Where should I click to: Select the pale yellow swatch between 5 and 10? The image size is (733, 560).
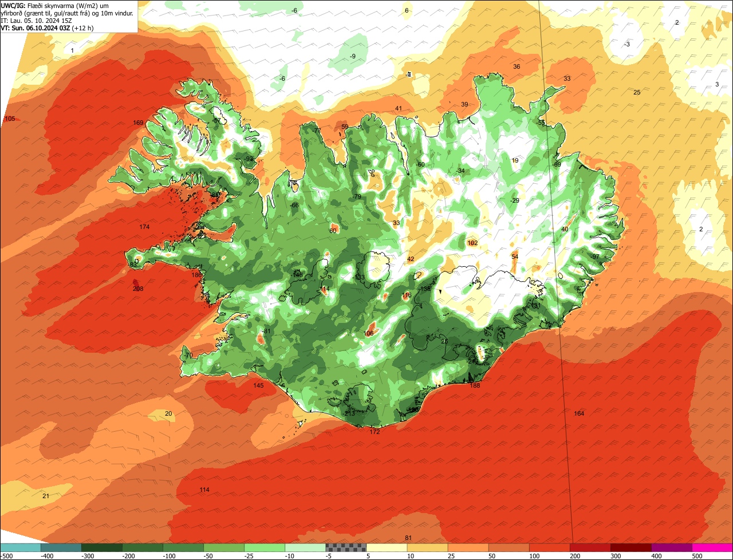coord(387,547)
